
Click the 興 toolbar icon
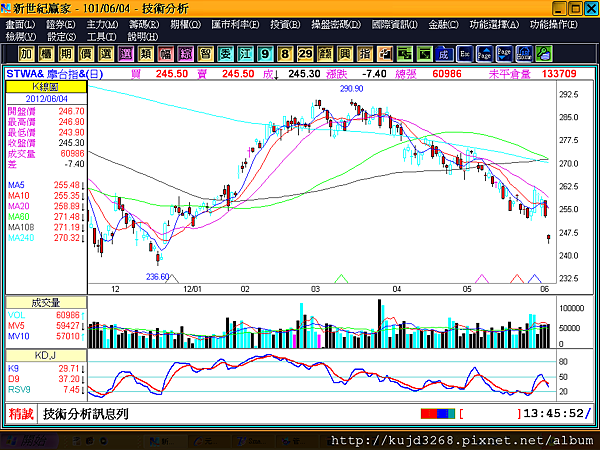[x=345, y=54]
